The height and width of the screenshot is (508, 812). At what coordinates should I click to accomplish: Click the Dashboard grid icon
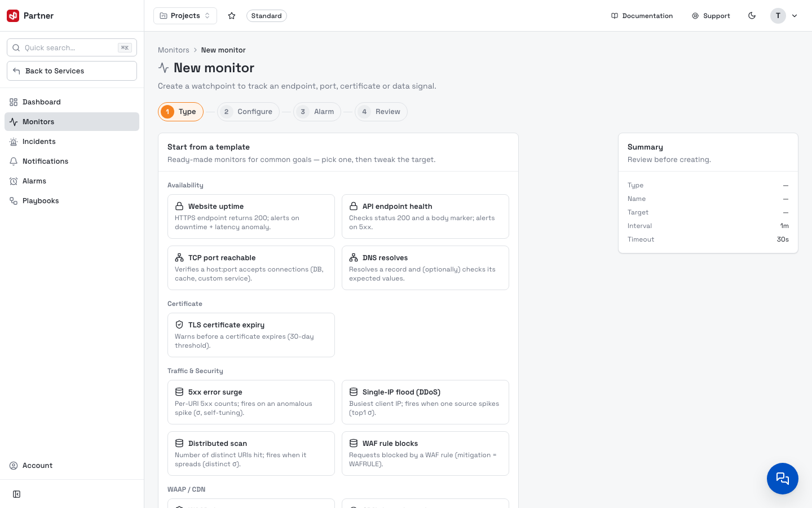pos(14,102)
